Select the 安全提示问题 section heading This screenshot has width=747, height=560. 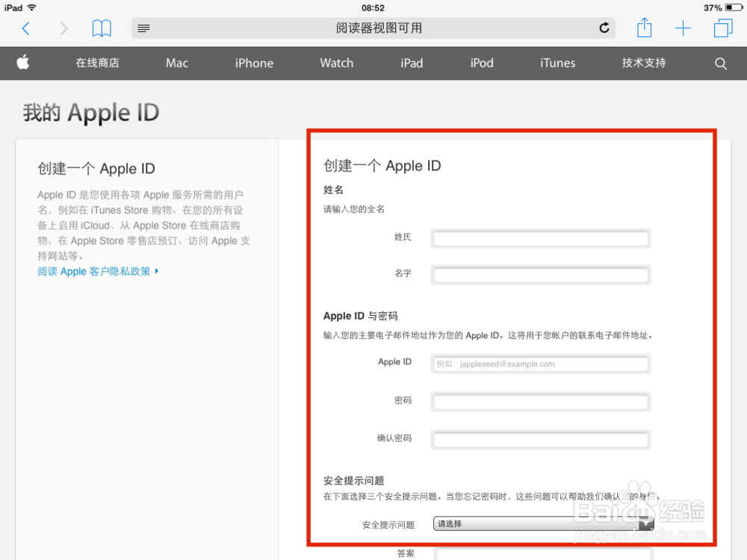353,480
